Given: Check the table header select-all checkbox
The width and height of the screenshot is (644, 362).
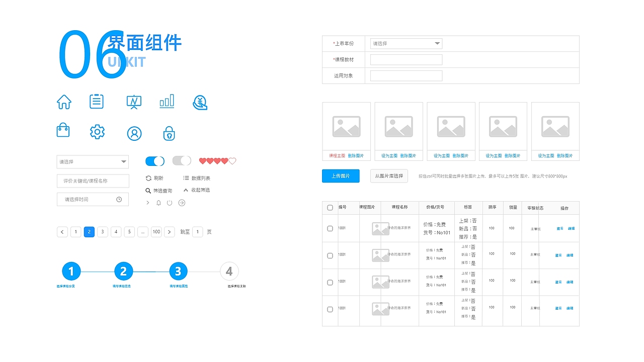Looking at the screenshot, I should (330, 208).
